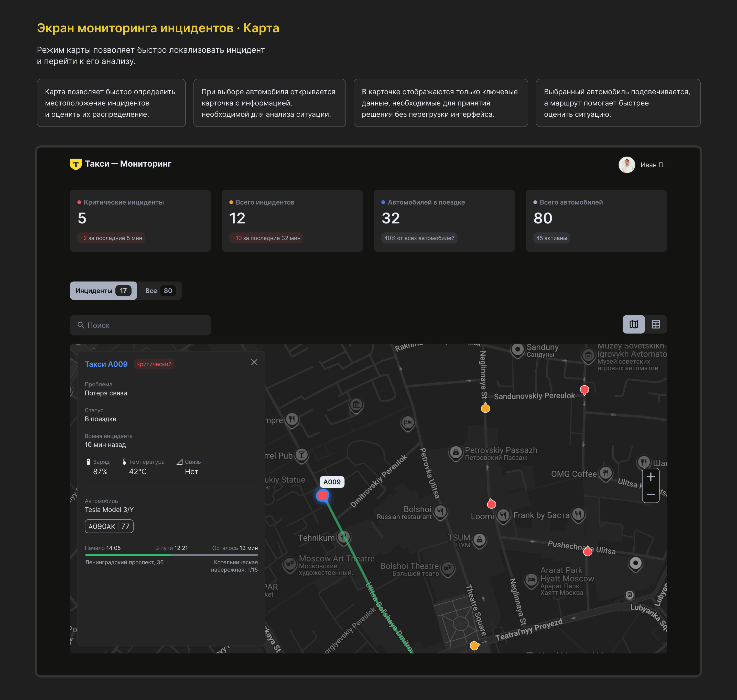The height and width of the screenshot is (700, 737).
Task: Click Petrovskiy Passazh shopping pin
Action: (x=456, y=453)
